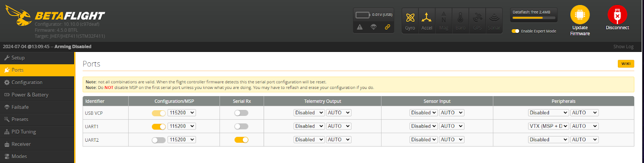This screenshot has height=163, width=644.
Task: Click the yellow link icon under battery
Action: tap(387, 27)
